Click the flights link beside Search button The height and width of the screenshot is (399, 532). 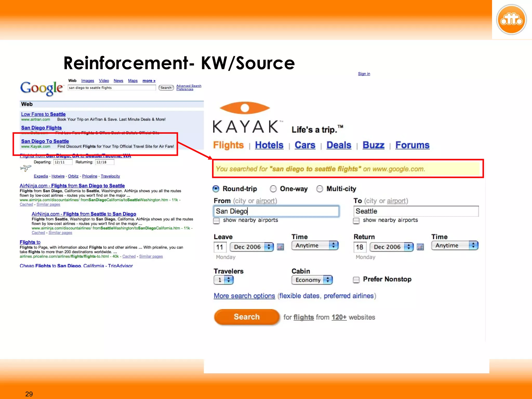pyautogui.click(x=304, y=317)
